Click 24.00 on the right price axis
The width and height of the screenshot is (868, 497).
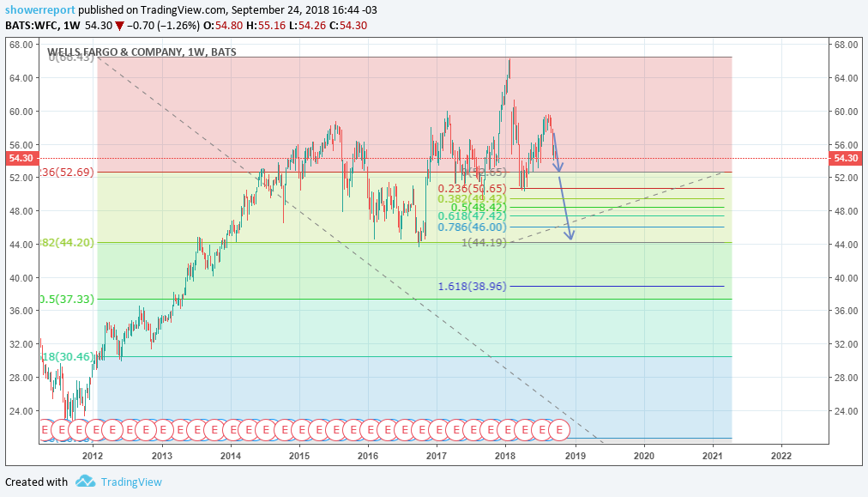(x=847, y=411)
